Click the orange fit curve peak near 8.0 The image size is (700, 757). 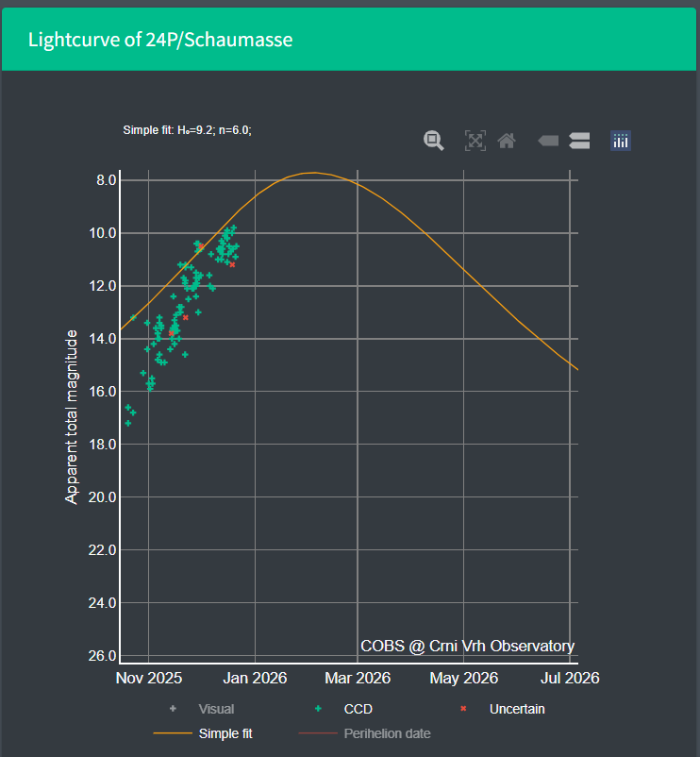pos(314,173)
